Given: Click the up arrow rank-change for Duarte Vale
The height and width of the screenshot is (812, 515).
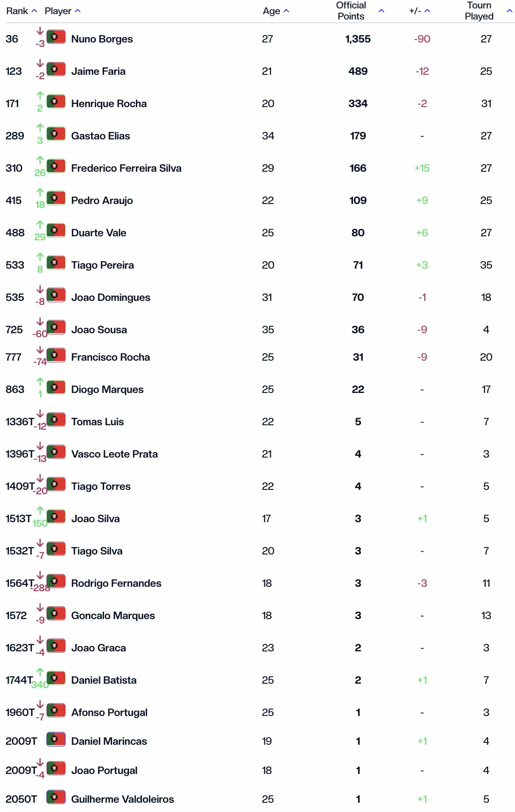Looking at the screenshot, I should pyautogui.click(x=40, y=225).
